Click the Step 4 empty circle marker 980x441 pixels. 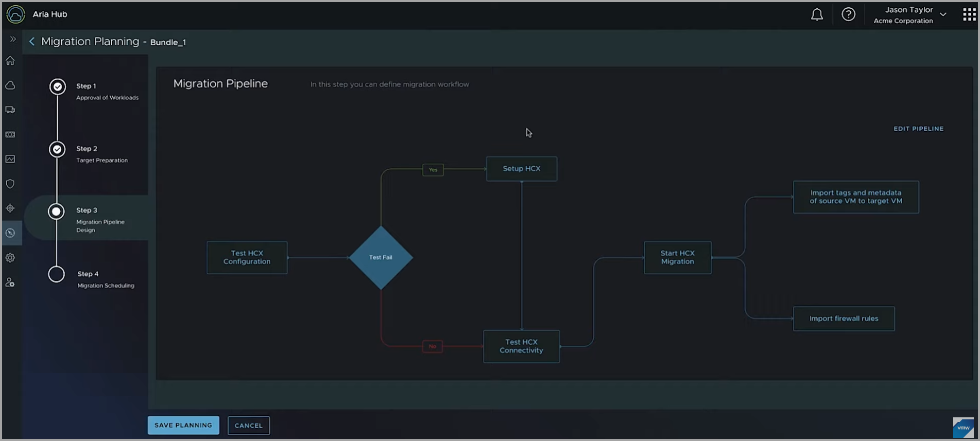point(56,274)
